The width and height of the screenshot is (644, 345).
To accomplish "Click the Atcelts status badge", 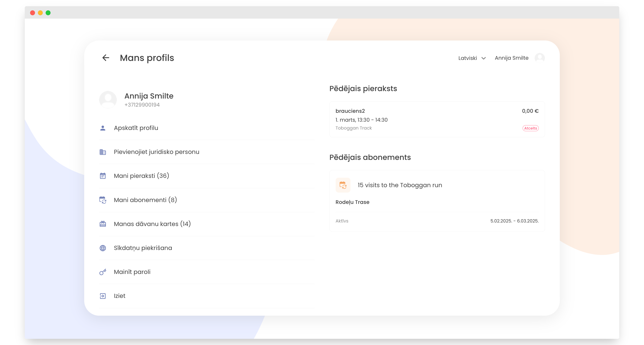I will click(x=530, y=128).
